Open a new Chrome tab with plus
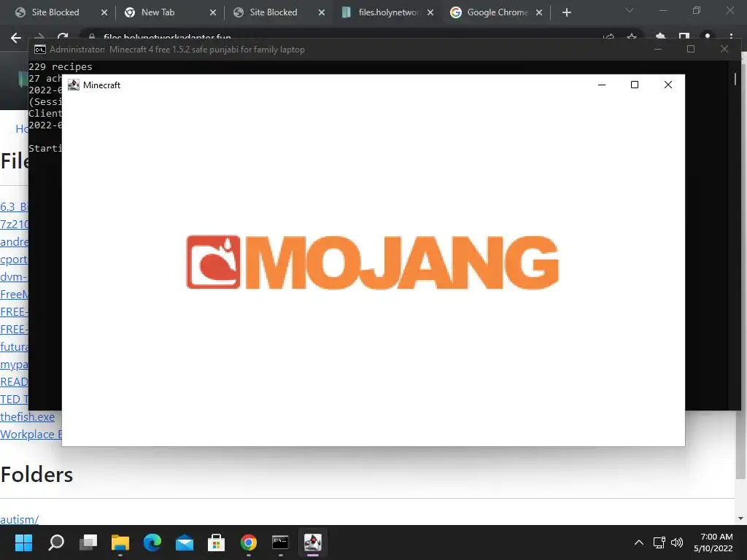 tap(566, 12)
